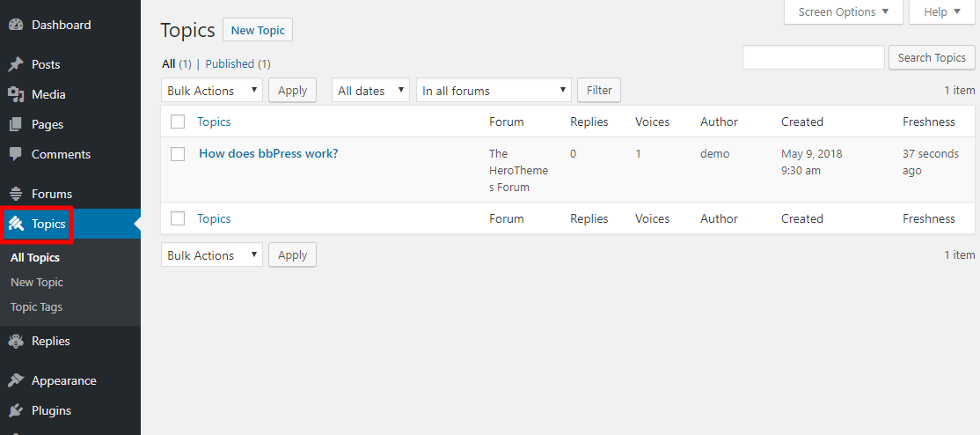Click the Plugins plug icon
This screenshot has height=435, width=980.
(15, 410)
